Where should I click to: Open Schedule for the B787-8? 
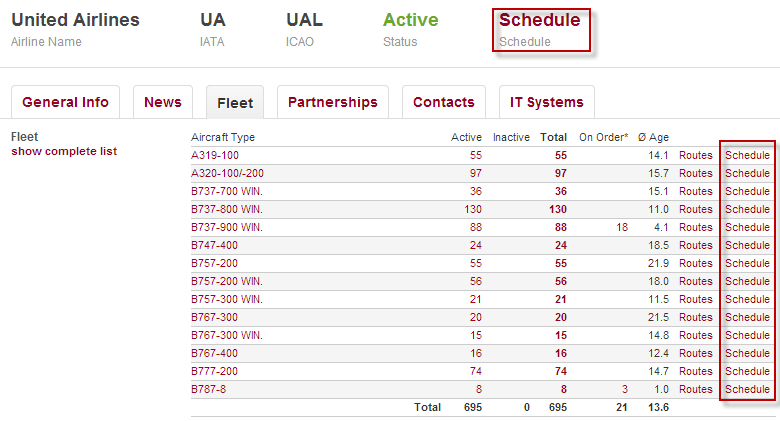click(x=747, y=389)
